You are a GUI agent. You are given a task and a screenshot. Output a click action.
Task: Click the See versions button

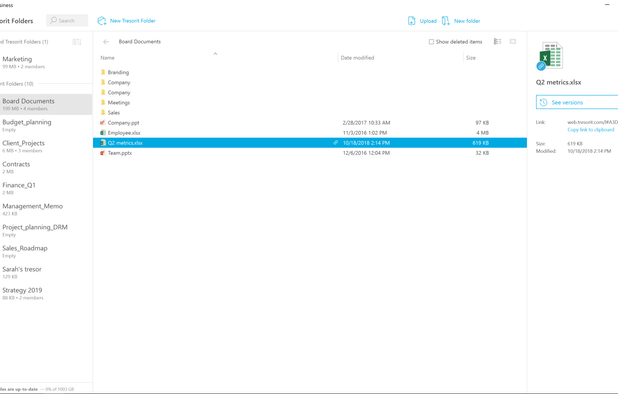(x=577, y=102)
